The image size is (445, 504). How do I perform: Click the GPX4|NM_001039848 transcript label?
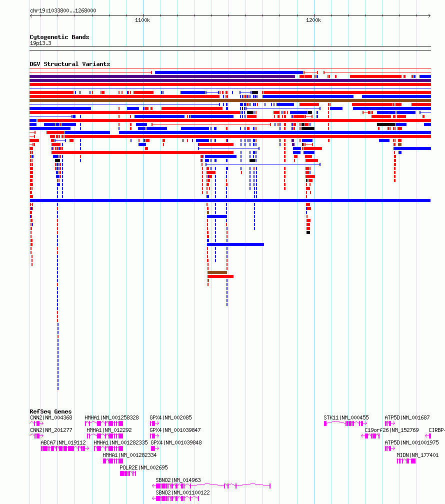176,442
